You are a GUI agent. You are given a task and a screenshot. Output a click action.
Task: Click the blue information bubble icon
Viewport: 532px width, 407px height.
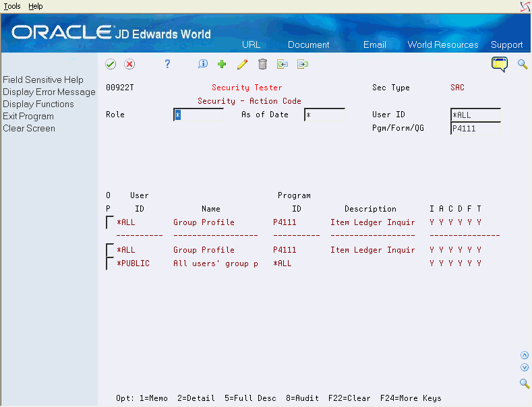click(202, 64)
